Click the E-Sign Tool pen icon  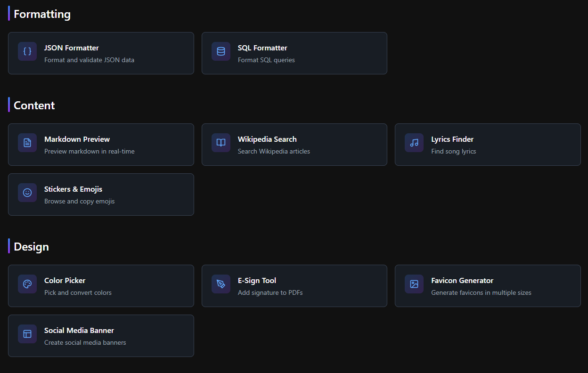pos(220,284)
